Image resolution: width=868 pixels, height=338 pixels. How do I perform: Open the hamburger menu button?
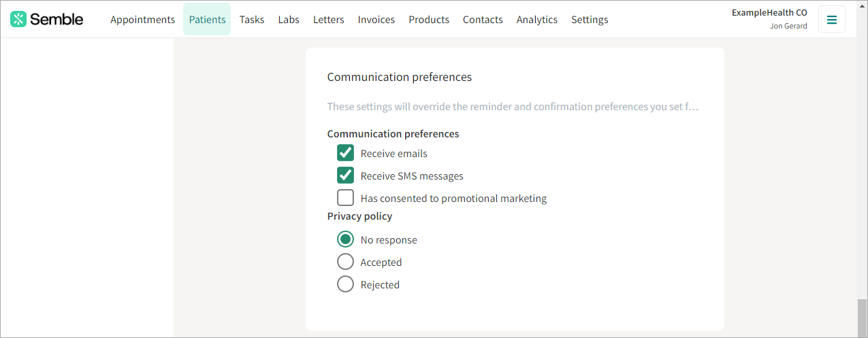(x=831, y=19)
